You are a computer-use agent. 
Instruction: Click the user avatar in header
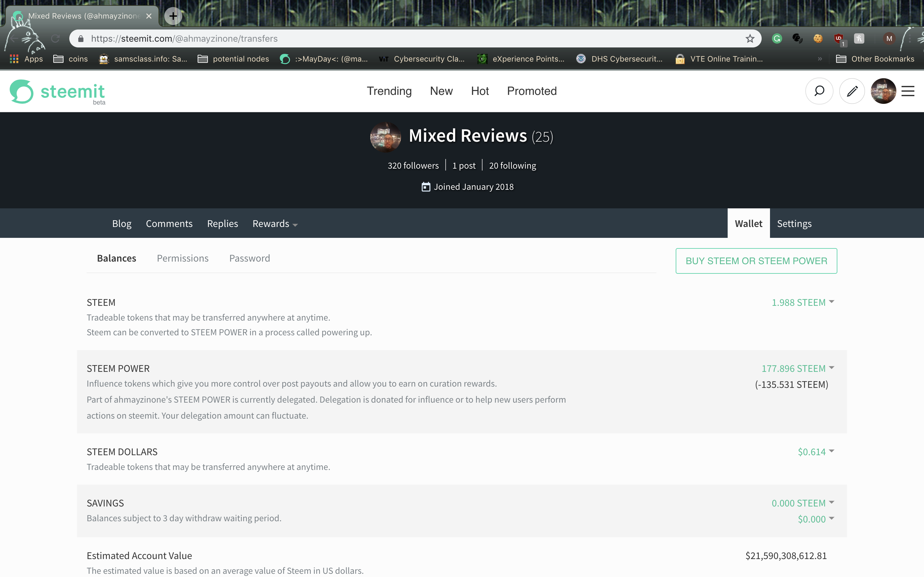(883, 91)
